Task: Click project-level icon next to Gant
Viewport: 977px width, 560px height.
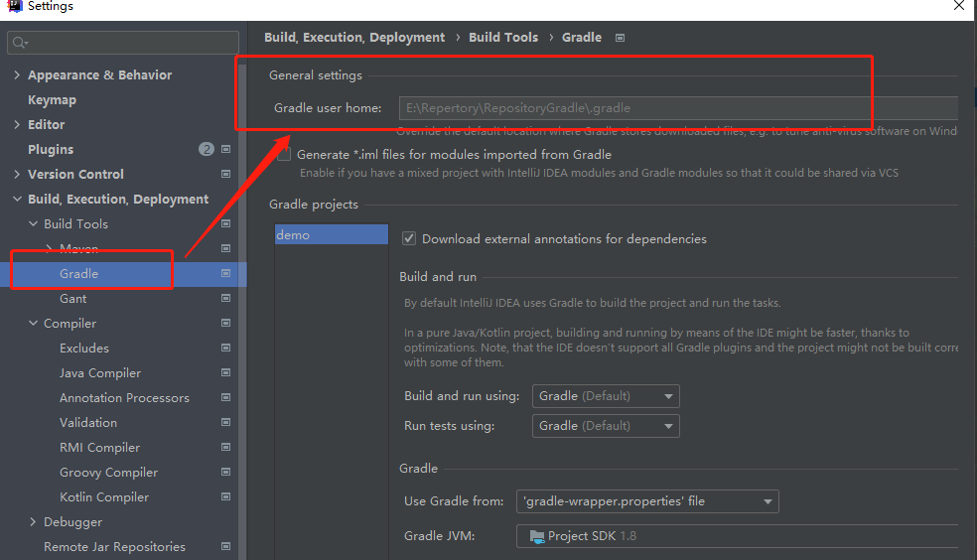Action: click(x=225, y=299)
